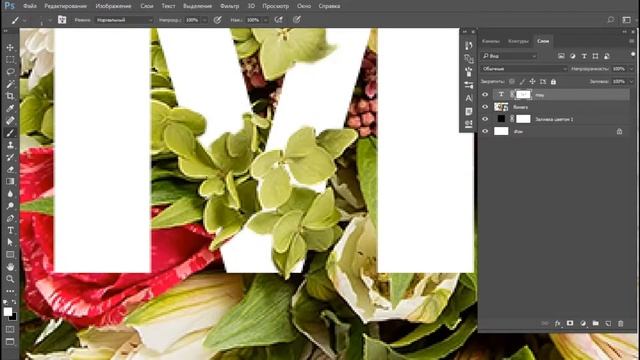Click the New adjustment layer icon
Viewport: 640px width, 360px height.
(x=583, y=323)
